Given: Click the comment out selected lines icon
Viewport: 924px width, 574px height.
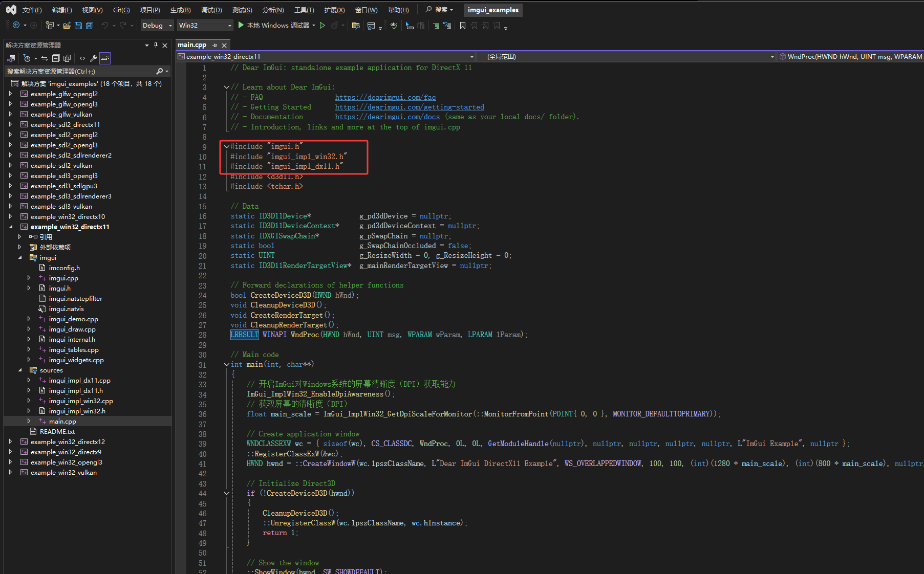Looking at the screenshot, I should pyautogui.click(x=436, y=25).
